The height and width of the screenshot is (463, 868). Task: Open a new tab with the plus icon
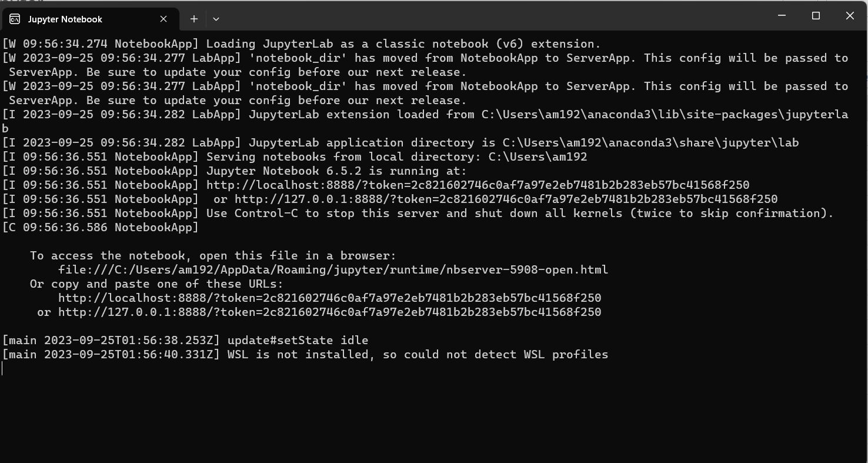tap(193, 19)
